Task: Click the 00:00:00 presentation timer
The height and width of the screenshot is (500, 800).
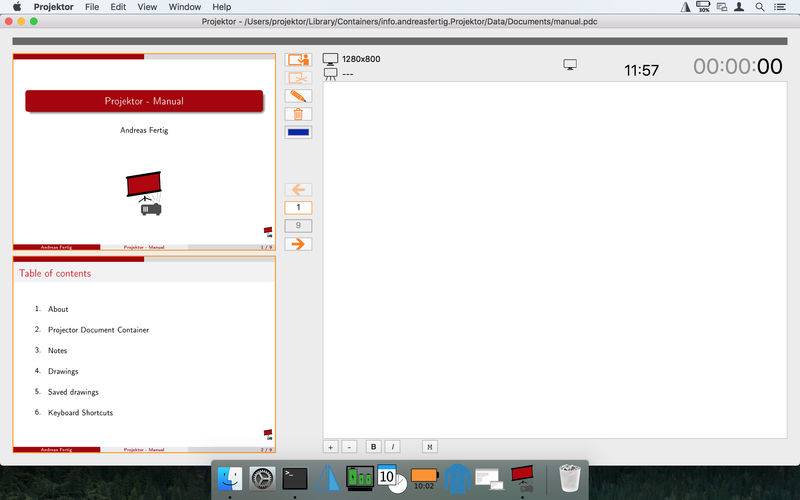Action: point(737,66)
